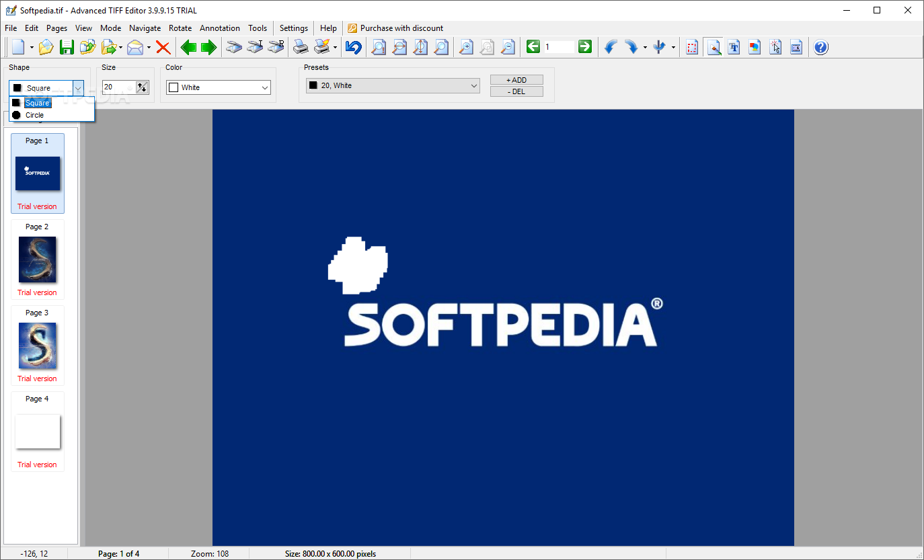The height and width of the screenshot is (560, 924).
Task: Click the page number input box
Action: click(559, 46)
